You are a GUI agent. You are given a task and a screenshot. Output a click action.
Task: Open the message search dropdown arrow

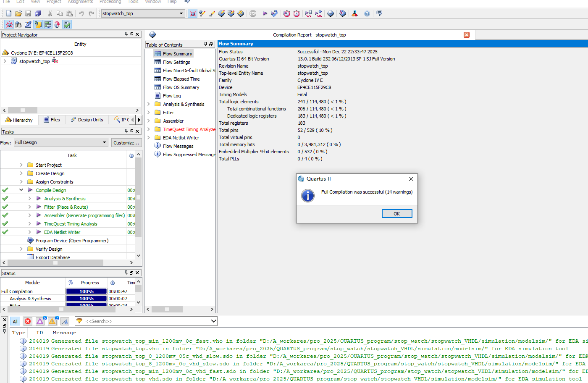213,321
